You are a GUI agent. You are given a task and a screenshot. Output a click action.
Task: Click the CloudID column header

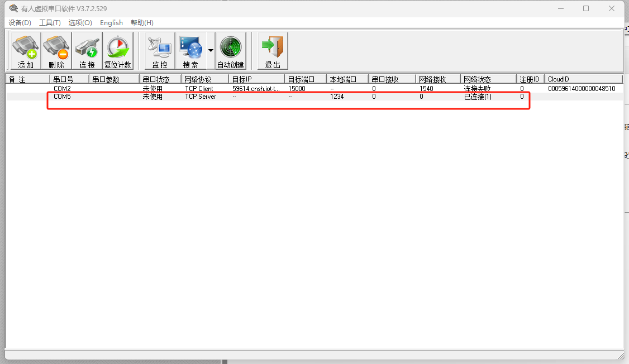[x=583, y=79]
